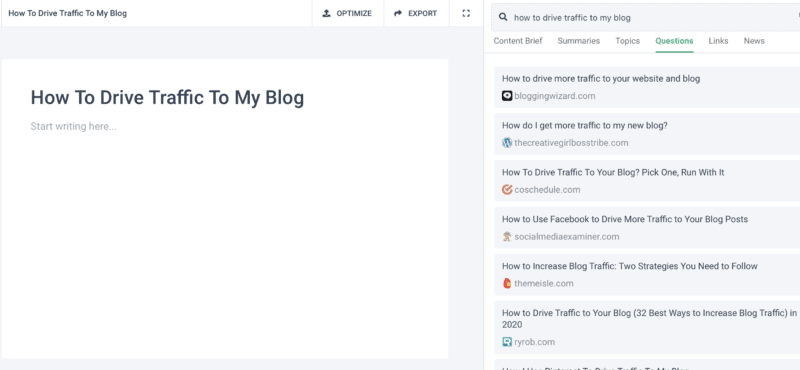Click the Export button
Image resolution: width=800 pixels, height=370 pixels.
tap(416, 13)
